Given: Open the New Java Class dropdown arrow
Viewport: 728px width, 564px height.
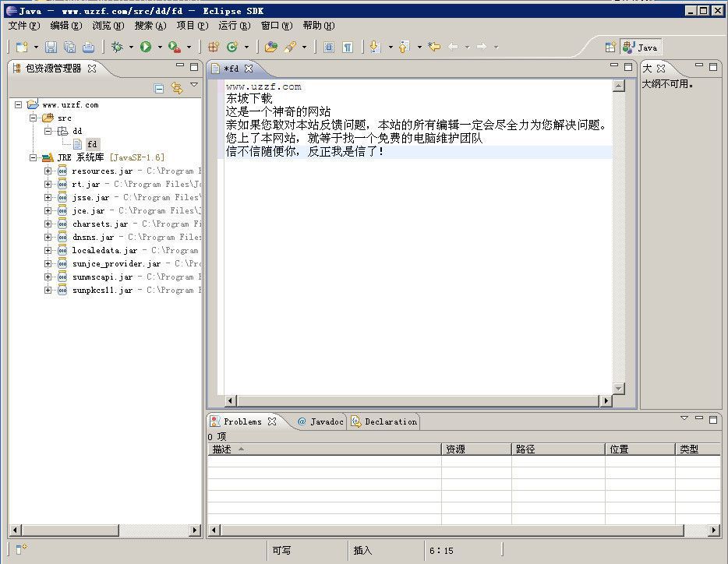Looking at the screenshot, I should pos(246,47).
